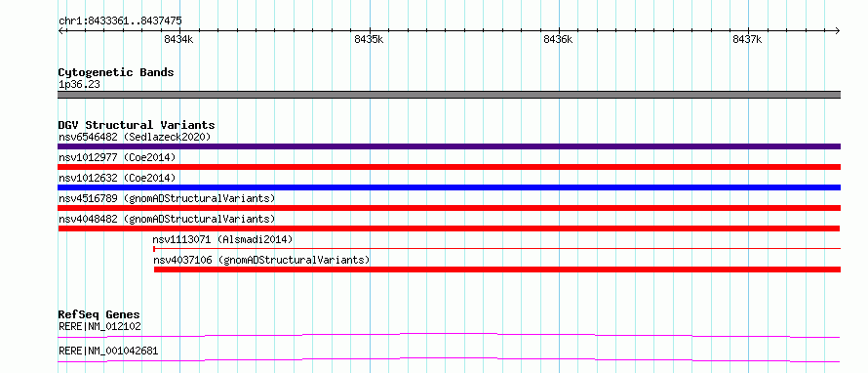The width and height of the screenshot is (868, 373).
Task: Open variant nsv4048482 gnomAD label
Action: click(x=167, y=219)
